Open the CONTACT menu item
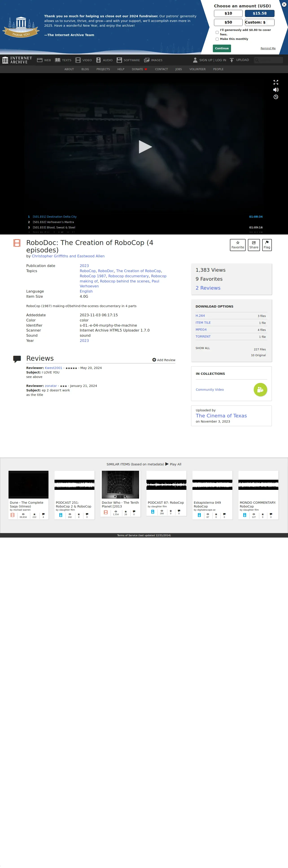 click(161, 69)
